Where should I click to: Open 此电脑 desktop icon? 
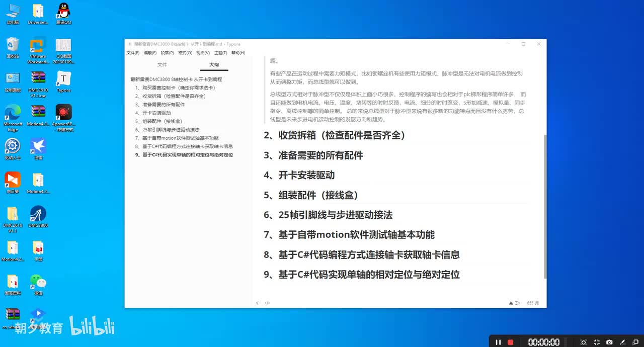coord(13,14)
